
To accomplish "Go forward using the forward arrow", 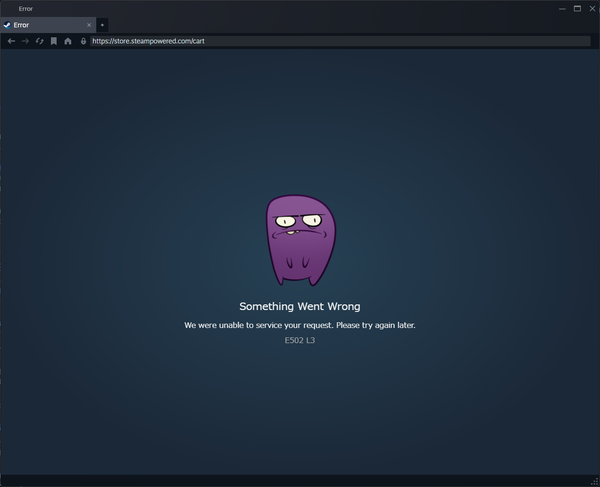I will pyautogui.click(x=25, y=41).
